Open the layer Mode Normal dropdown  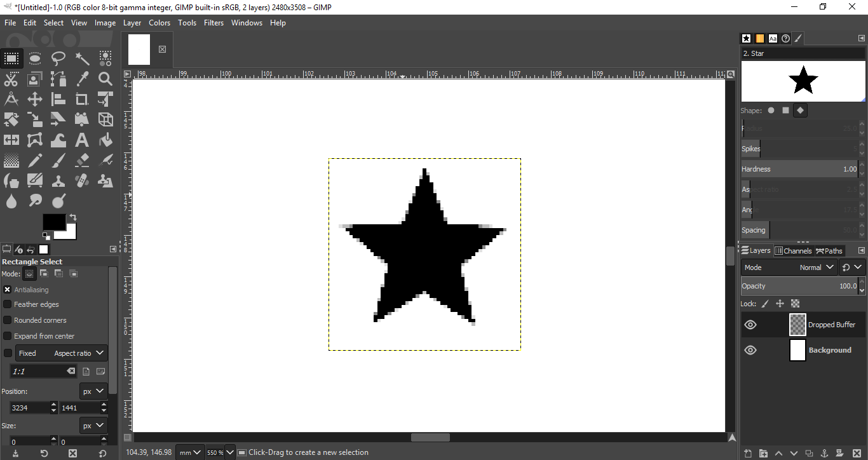(x=789, y=267)
